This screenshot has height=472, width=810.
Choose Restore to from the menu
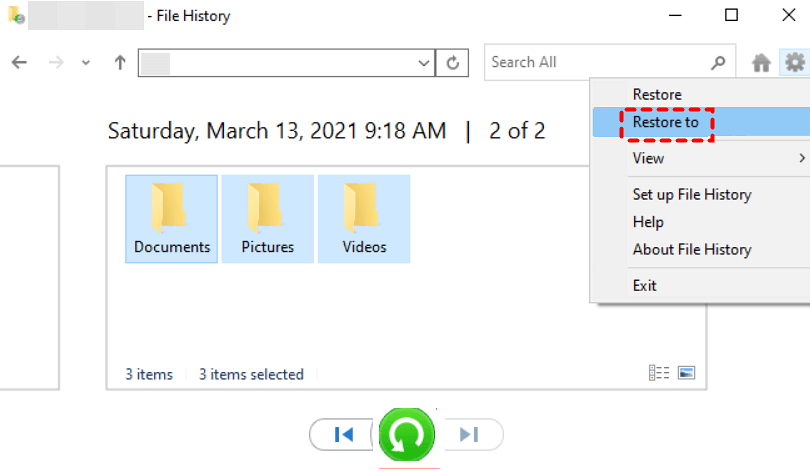665,123
